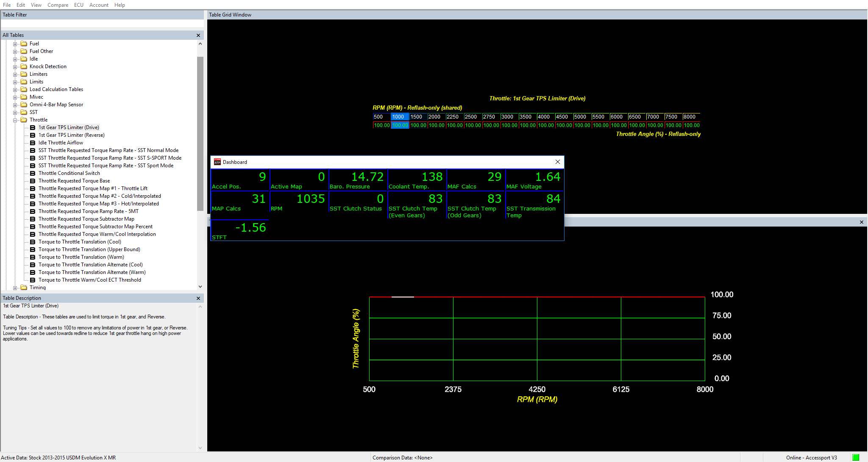
Task: Expand the Fuel Other folder
Action: tap(15, 52)
